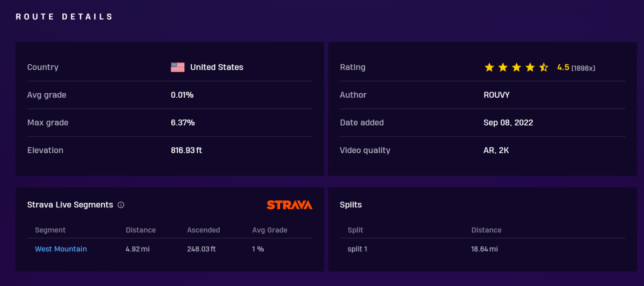644x286 pixels.
Task: Click the United States flag icon
Action: pyautogui.click(x=178, y=67)
